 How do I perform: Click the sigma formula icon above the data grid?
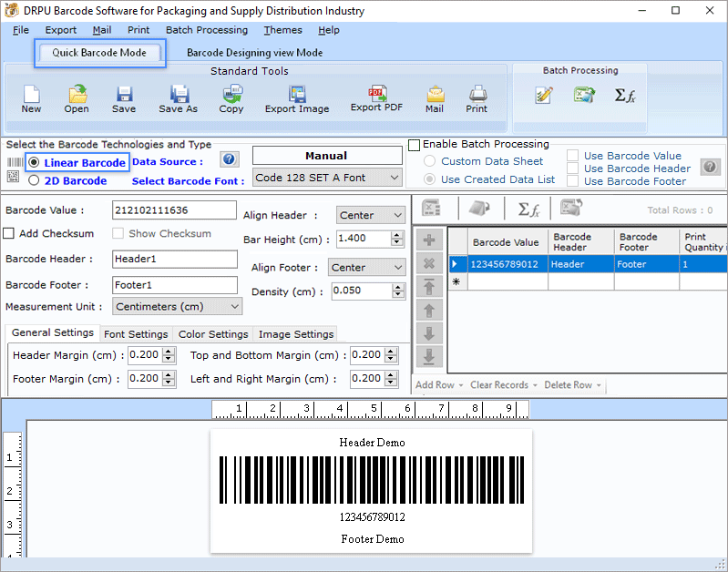528,209
